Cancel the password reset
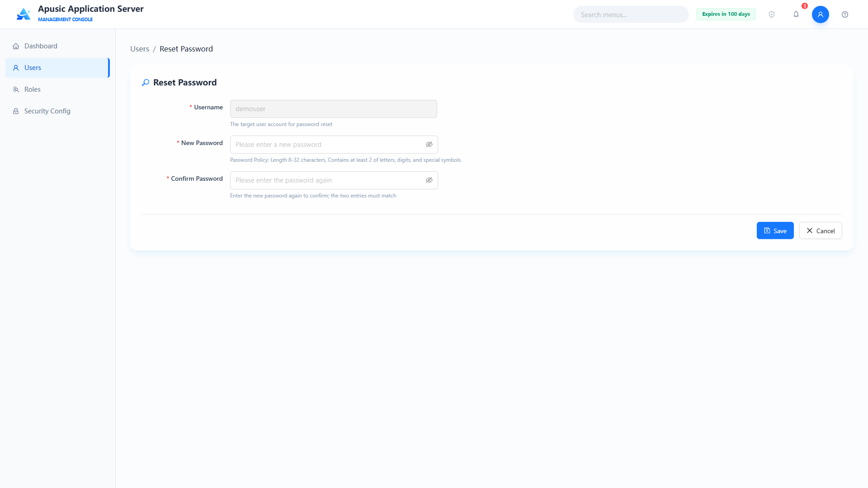Viewport: 868px width, 488px height. [x=821, y=230]
